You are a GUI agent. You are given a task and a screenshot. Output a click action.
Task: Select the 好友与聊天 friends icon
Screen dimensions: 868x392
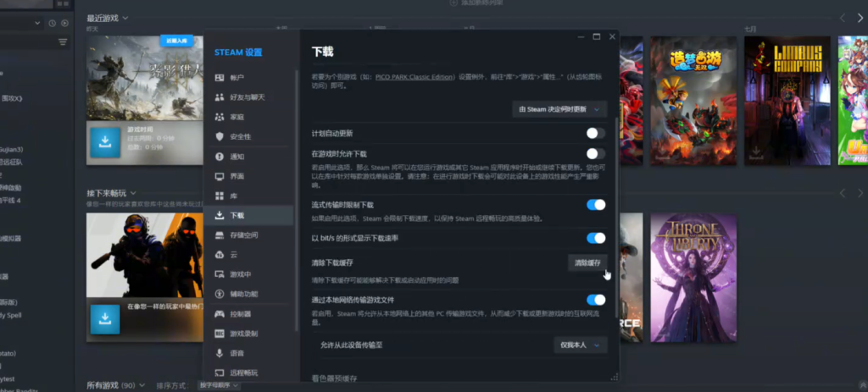(x=220, y=97)
